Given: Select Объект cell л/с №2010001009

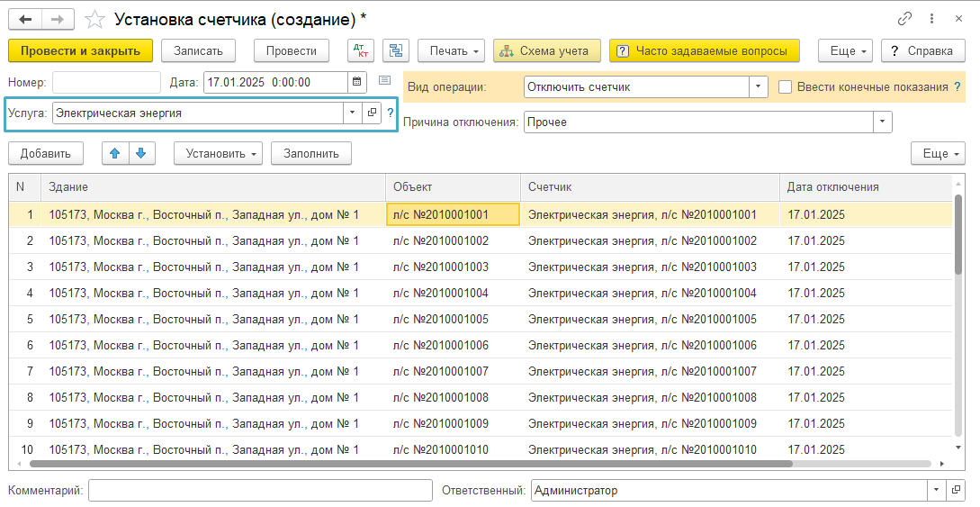Looking at the screenshot, I should click(454, 424).
